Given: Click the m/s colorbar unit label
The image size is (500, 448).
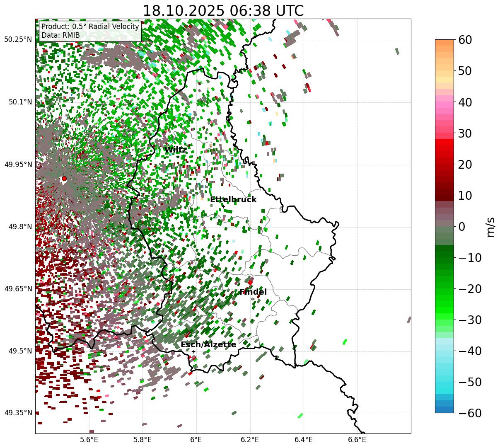Looking at the screenshot, I should point(490,226).
